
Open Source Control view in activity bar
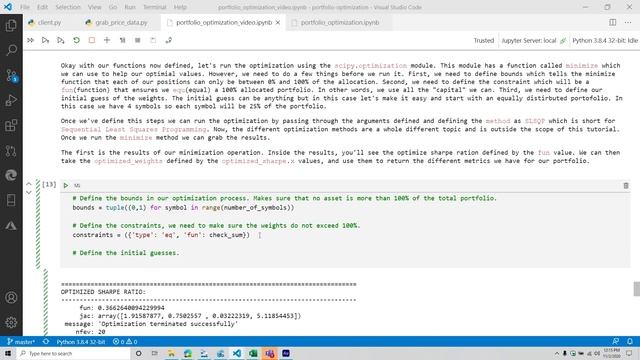[11, 76]
